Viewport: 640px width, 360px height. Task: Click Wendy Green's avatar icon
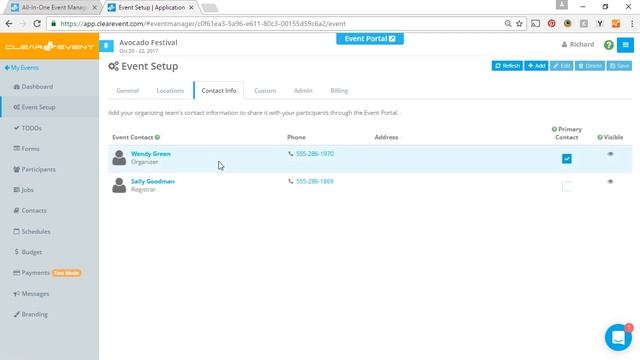119,158
